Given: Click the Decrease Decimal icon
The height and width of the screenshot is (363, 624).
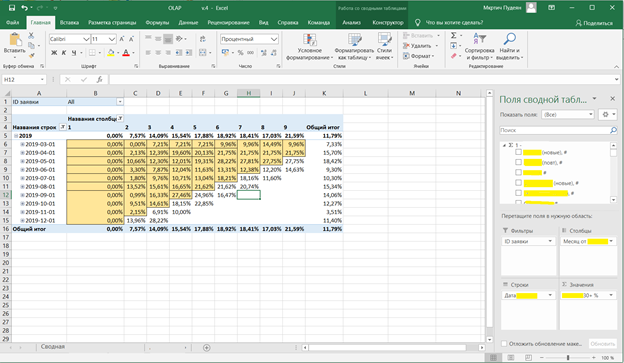Looking at the screenshot, I should tap(274, 53).
